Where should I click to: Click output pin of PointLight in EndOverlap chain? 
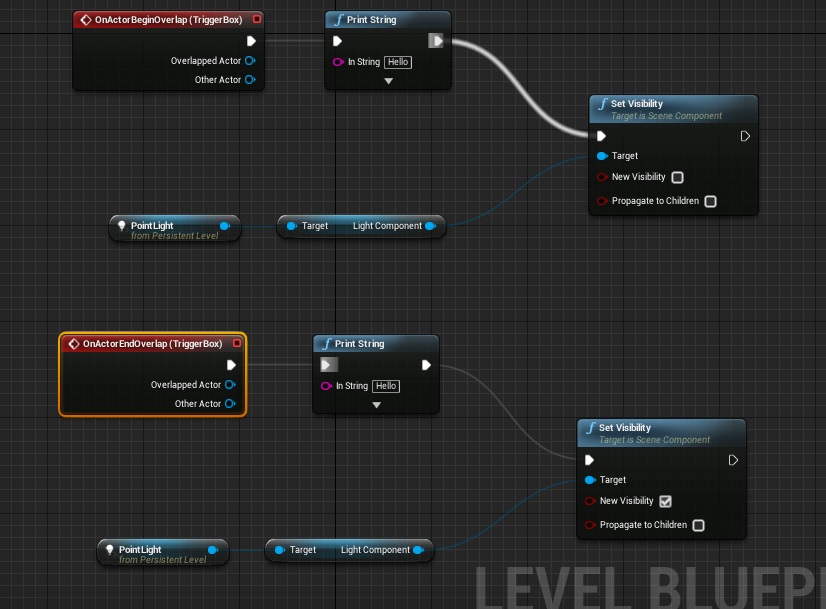tap(213, 550)
